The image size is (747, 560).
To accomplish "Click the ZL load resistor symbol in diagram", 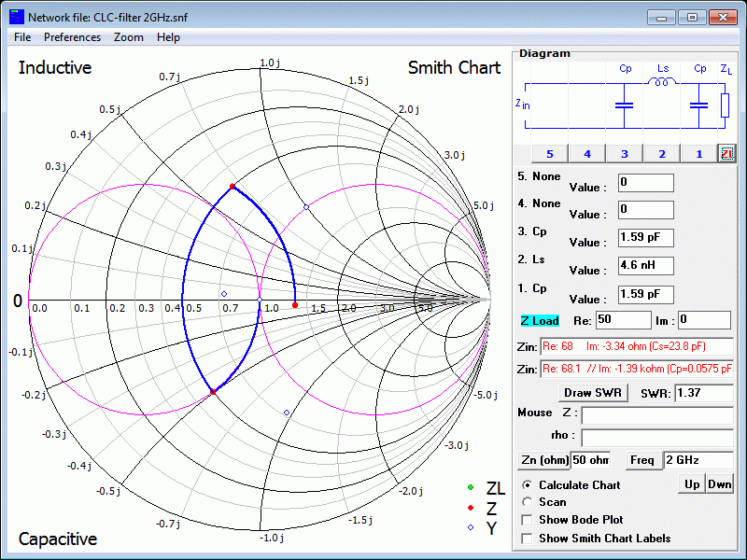I will 725,105.
